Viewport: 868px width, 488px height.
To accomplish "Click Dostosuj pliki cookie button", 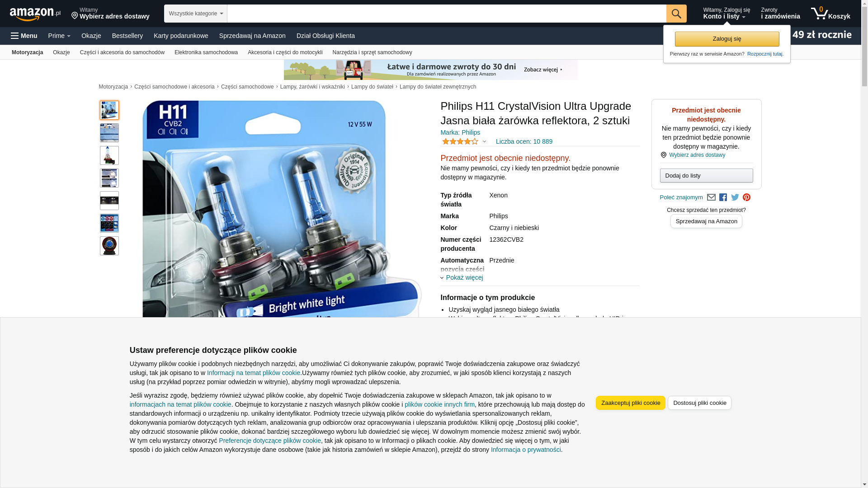I will pyautogui.click(x=699, y=403).
